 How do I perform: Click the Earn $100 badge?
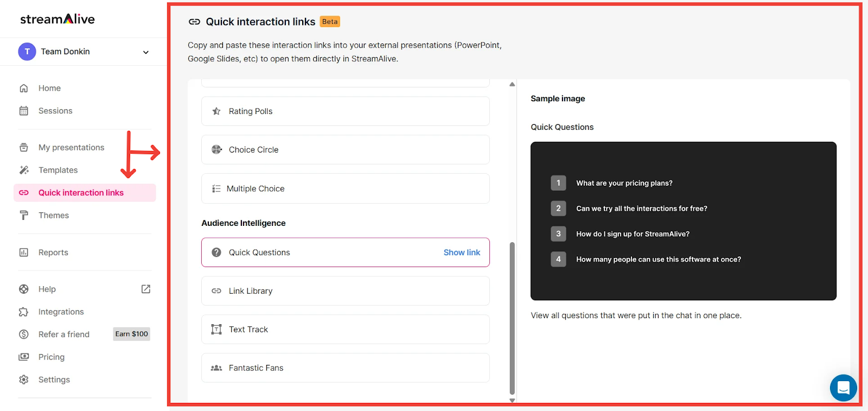click(131, 334)
